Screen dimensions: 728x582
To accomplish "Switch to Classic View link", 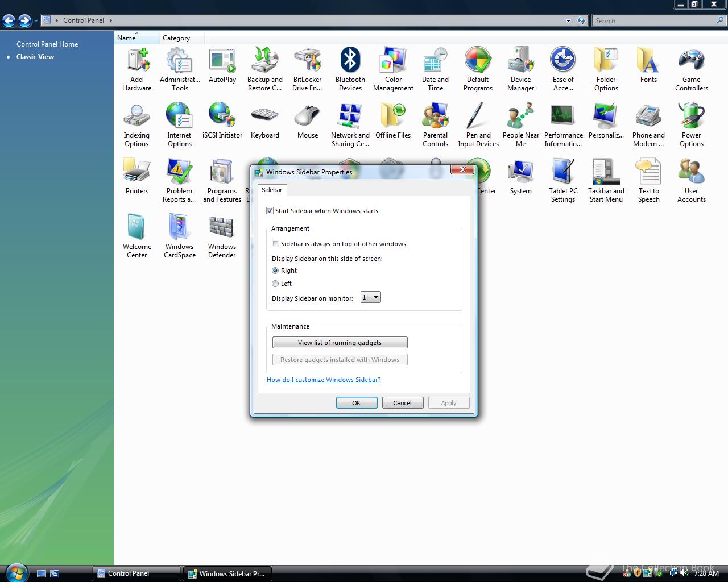I will (35, 57).
